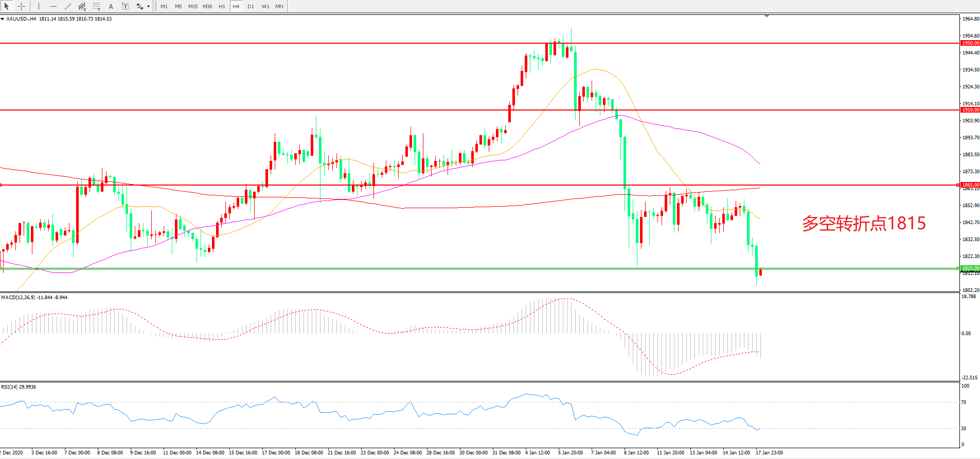Pick the Fibonacci retracement tool
Image resolution: width=980 pixels, height=459 pixels.
coord(97,6)
